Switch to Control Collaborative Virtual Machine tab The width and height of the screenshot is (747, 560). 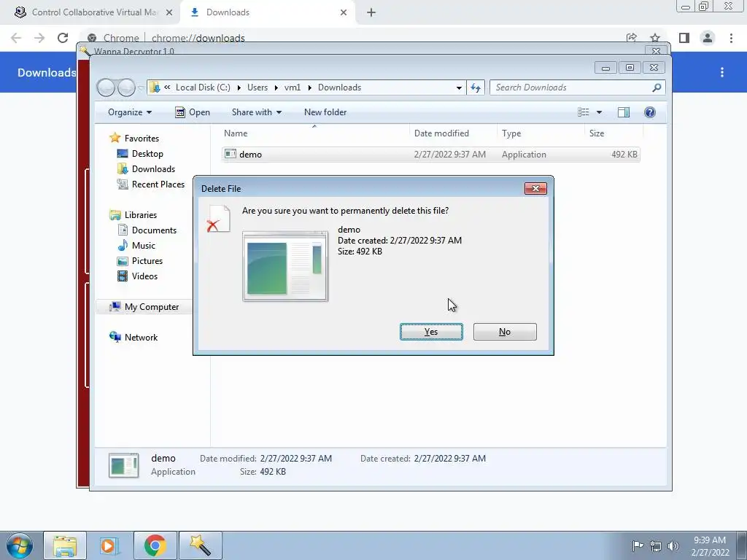tap(94, 12)
